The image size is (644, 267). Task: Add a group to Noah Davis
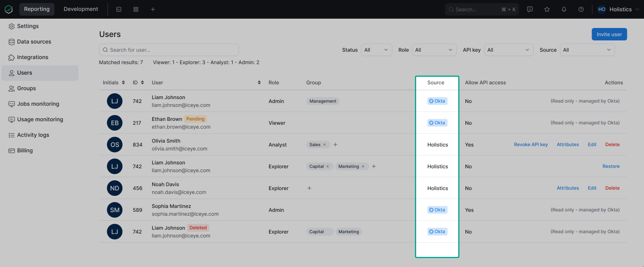coord(309,188)
